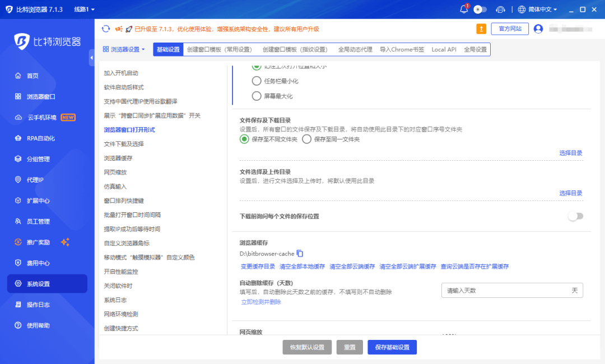605x364 pixels.
Task: Click 选择目录 for download directory
Action: pos(571,153)
